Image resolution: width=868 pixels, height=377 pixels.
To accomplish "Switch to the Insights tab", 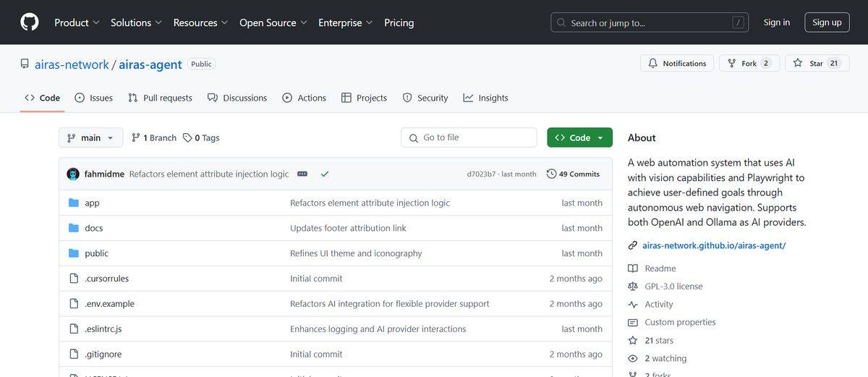I will pyautogui.click(x=485, y=98).
